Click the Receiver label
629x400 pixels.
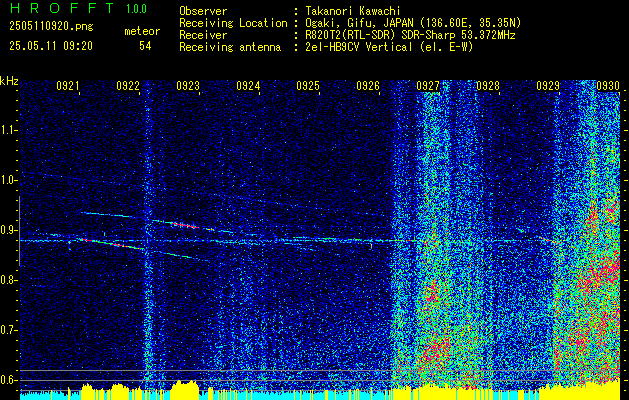tap(203, 35)
